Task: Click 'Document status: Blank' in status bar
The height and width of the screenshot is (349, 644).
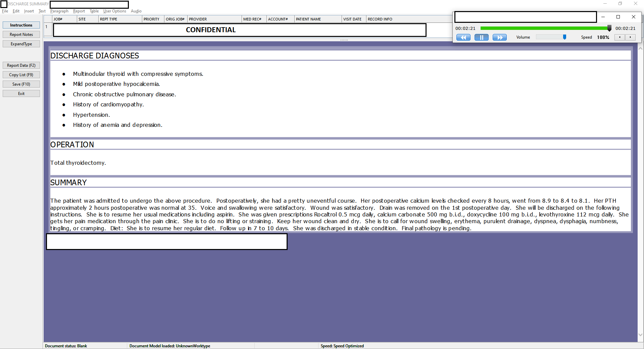Action: (x=66, y=346)
